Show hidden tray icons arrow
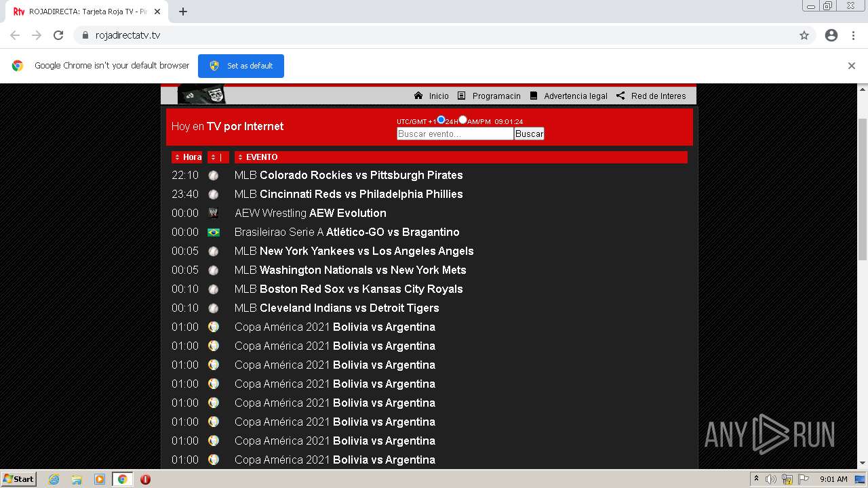The image size is (868, 488). coord(756,479)
